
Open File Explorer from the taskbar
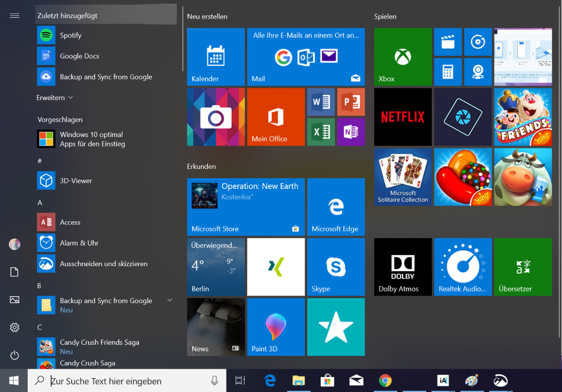point(299,381)
